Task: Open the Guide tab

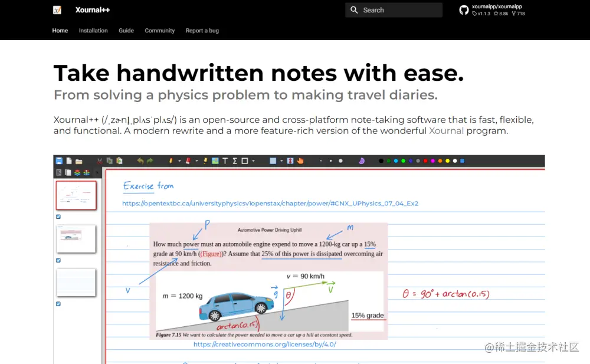Action: [x=126, y=31]
